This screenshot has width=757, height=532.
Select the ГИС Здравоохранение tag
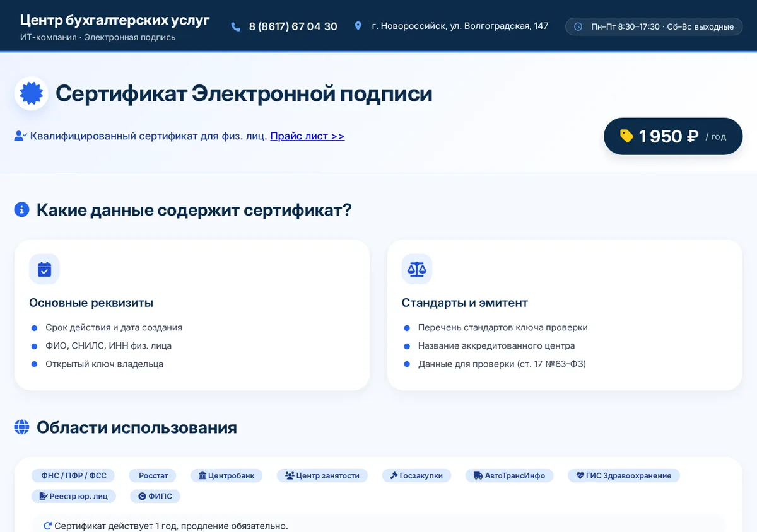[x=624, y=475]
